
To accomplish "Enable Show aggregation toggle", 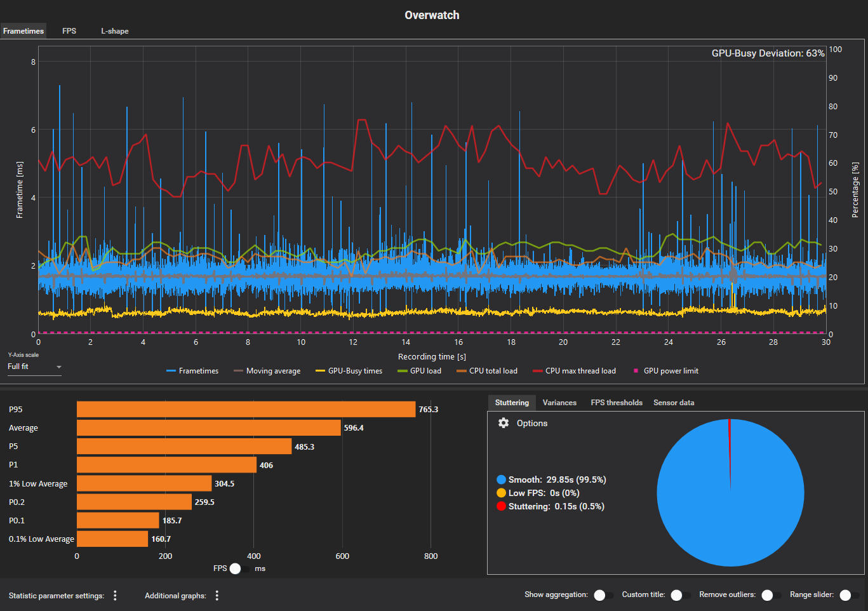I will (604, 595).
